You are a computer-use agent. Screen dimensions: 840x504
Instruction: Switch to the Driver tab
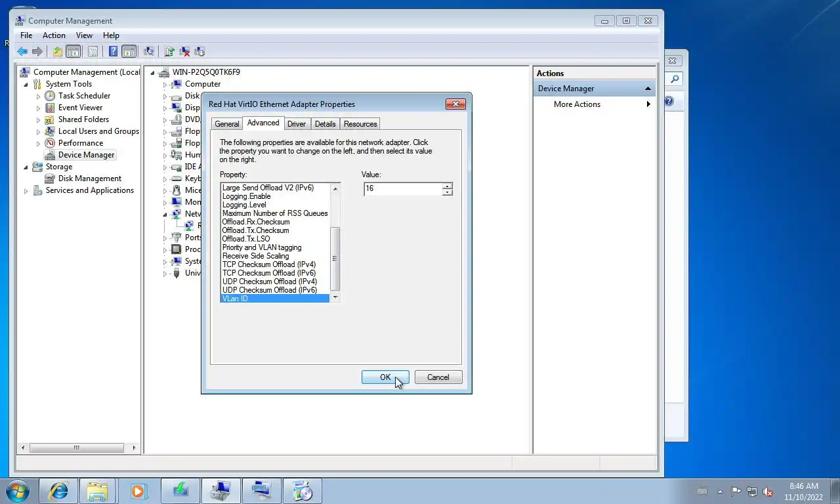(297, 124)
